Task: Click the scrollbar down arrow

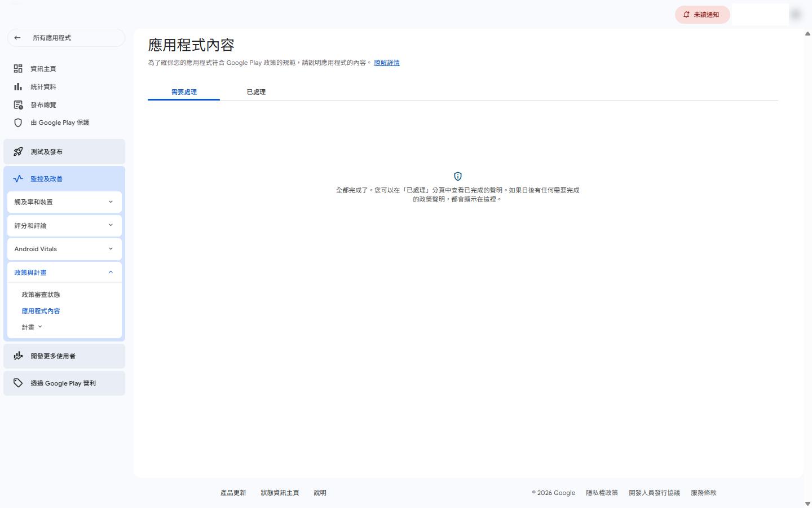Action: click(807, 503)
